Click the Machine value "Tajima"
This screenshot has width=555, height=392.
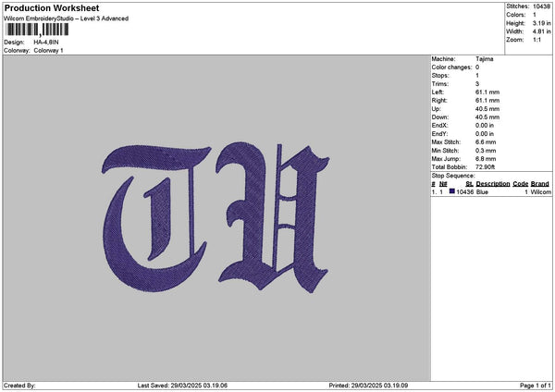coord(484,59)
